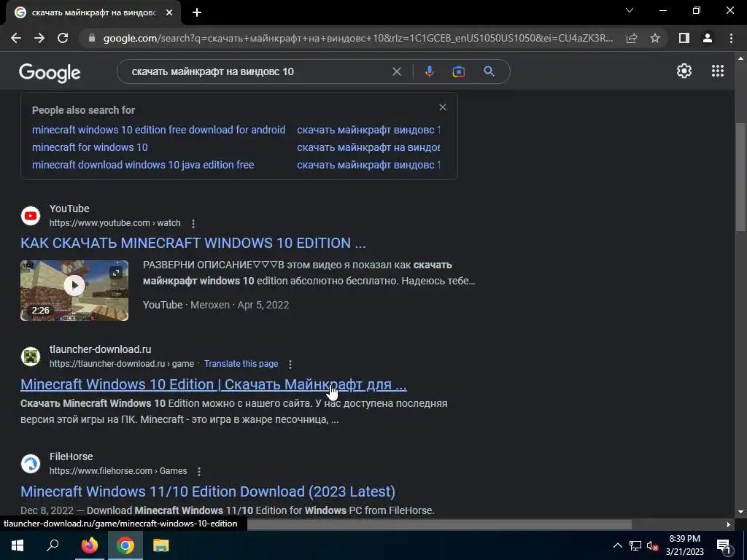Reload the Google search page
This screenshot has width=747, height=560.
63,38
